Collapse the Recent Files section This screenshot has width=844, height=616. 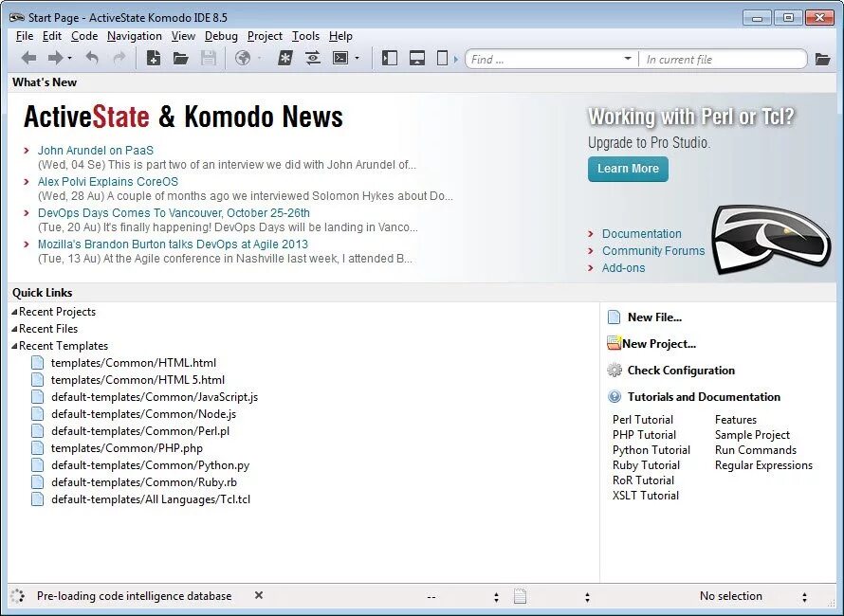click(x=14, y=329)
